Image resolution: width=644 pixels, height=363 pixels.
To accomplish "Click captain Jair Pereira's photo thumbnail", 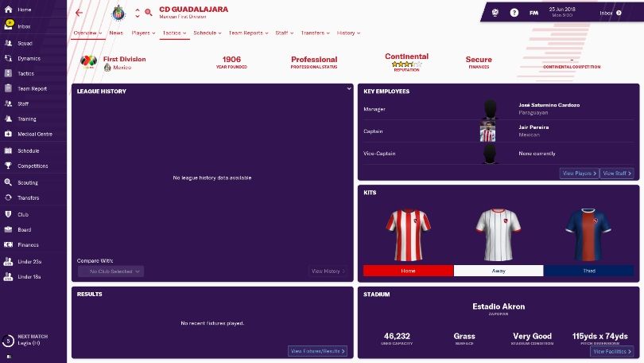I will (487, 131).
